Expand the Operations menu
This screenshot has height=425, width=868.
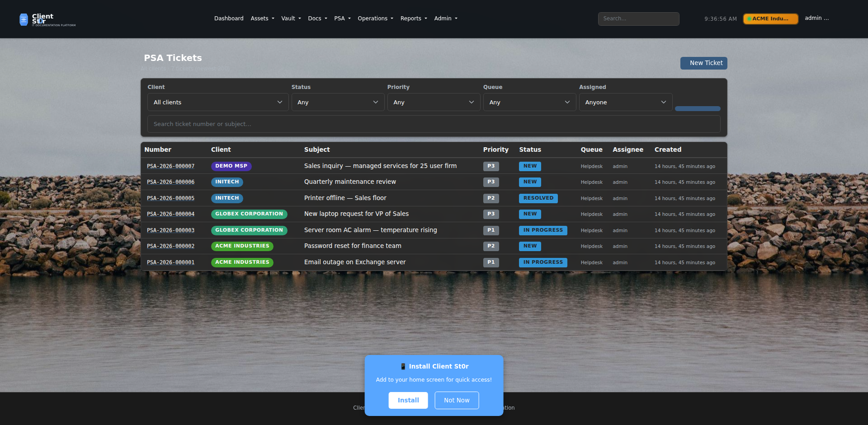point(375,19)
